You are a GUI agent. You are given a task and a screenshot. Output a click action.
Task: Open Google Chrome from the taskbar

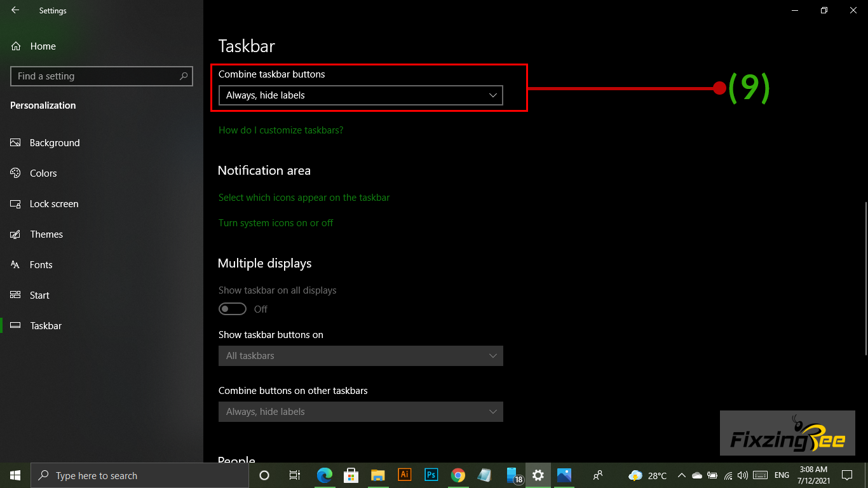[458, 475]
